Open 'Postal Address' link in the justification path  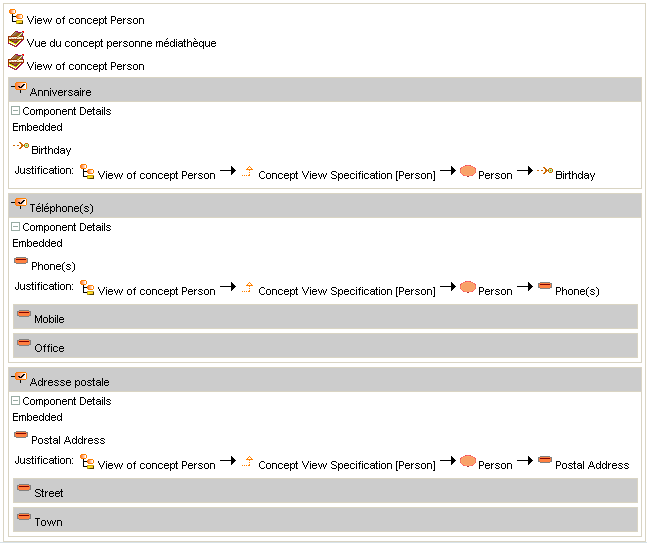[592, 465]
